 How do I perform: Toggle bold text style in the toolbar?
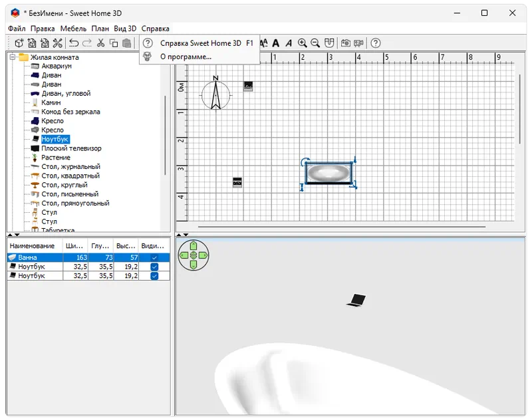click(276, 43)
